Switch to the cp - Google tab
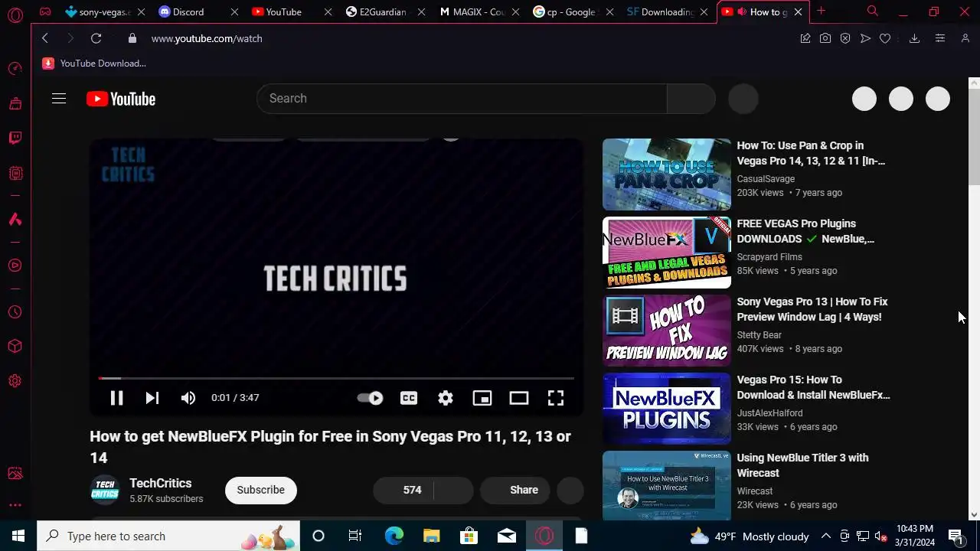Viewport: 980px width, 551px height. 565,12
